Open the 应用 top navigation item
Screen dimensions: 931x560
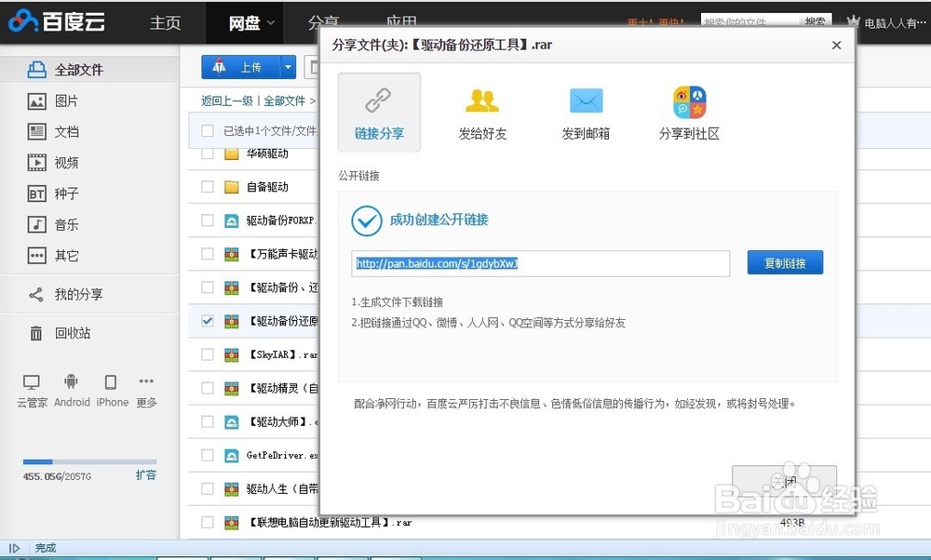pos(400,22)
